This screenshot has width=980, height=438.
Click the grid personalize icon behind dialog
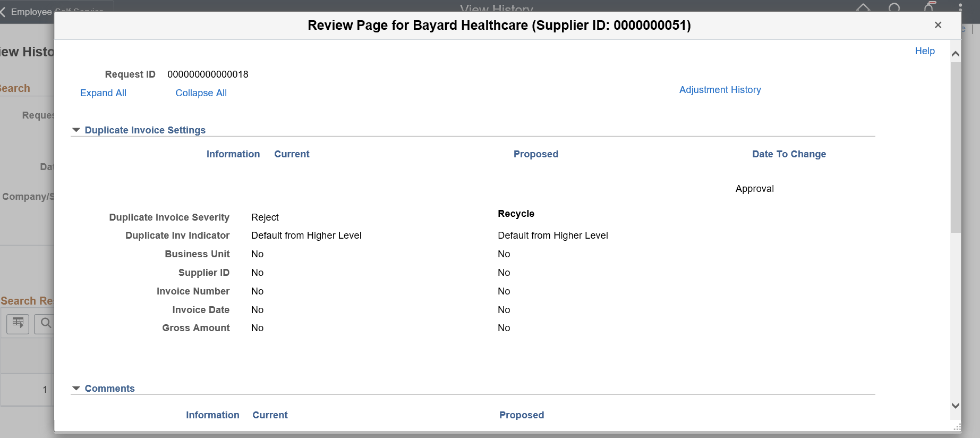point(18,323)
